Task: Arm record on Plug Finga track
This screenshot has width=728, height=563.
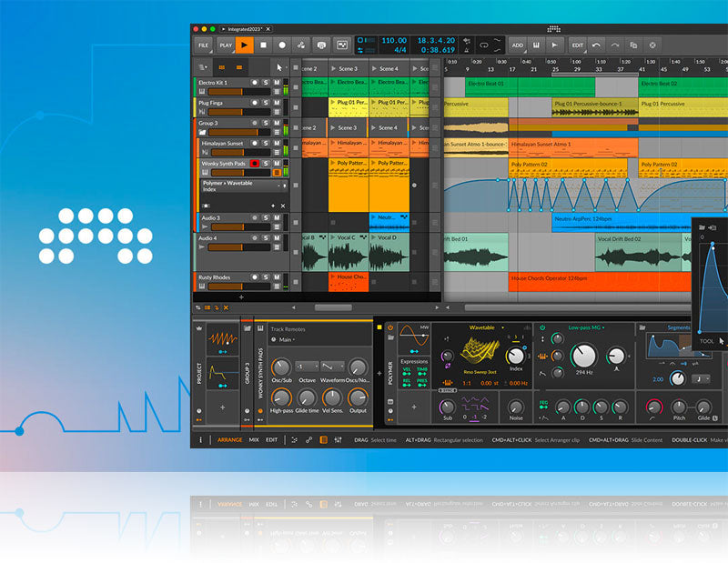Action: tap(255, 103)
